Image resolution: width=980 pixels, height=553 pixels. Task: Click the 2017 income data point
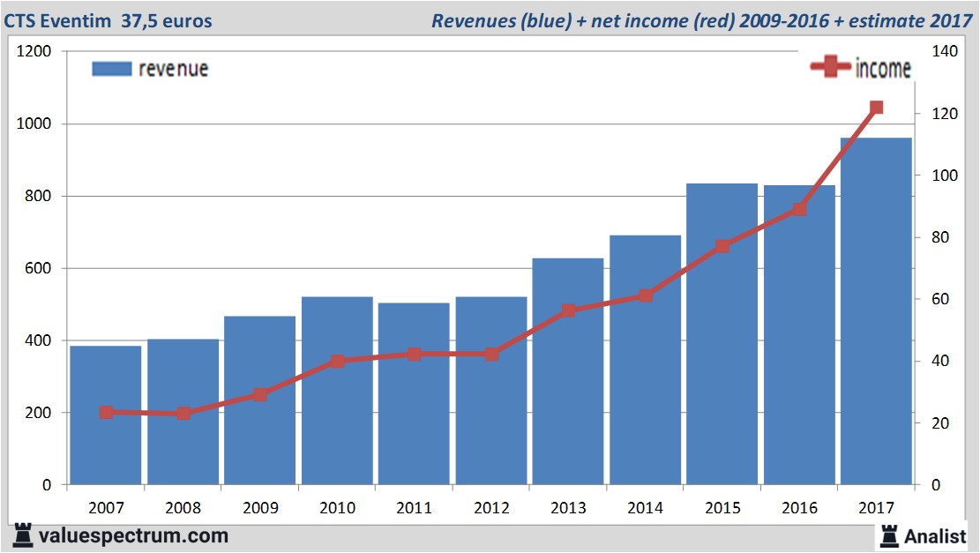(x=876, y=108)
